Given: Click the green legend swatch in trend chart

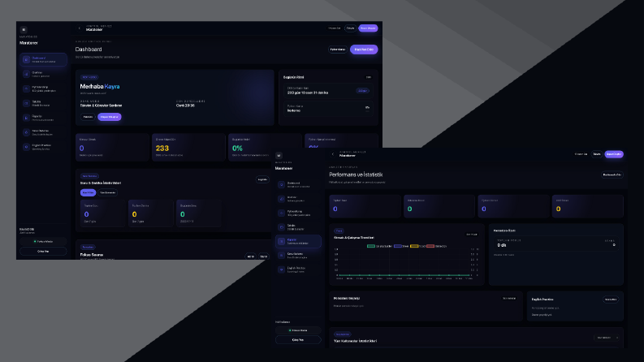Looking at the screenshot, I should coord(371,246).
